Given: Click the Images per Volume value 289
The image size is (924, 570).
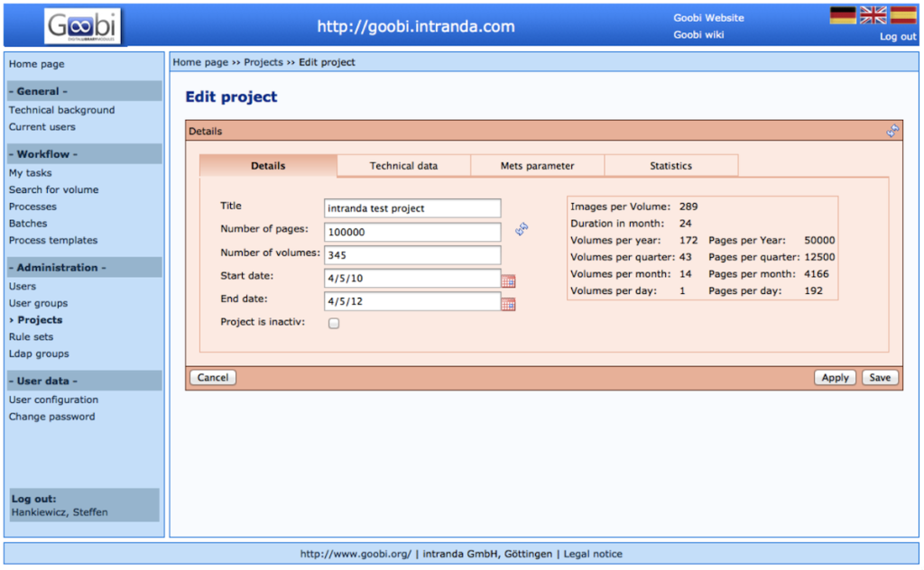Looking at the screenshot, I should pos(688,207).
